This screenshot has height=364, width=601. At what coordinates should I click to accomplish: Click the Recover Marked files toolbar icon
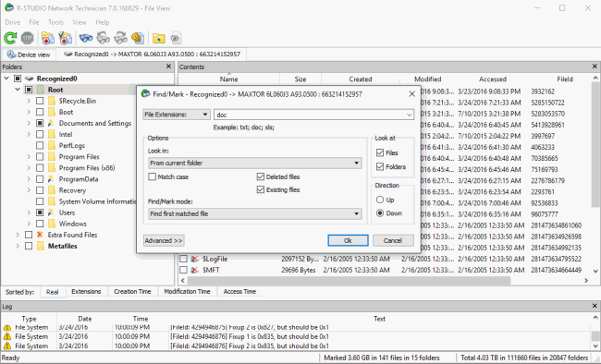click(x=65, y=38)
